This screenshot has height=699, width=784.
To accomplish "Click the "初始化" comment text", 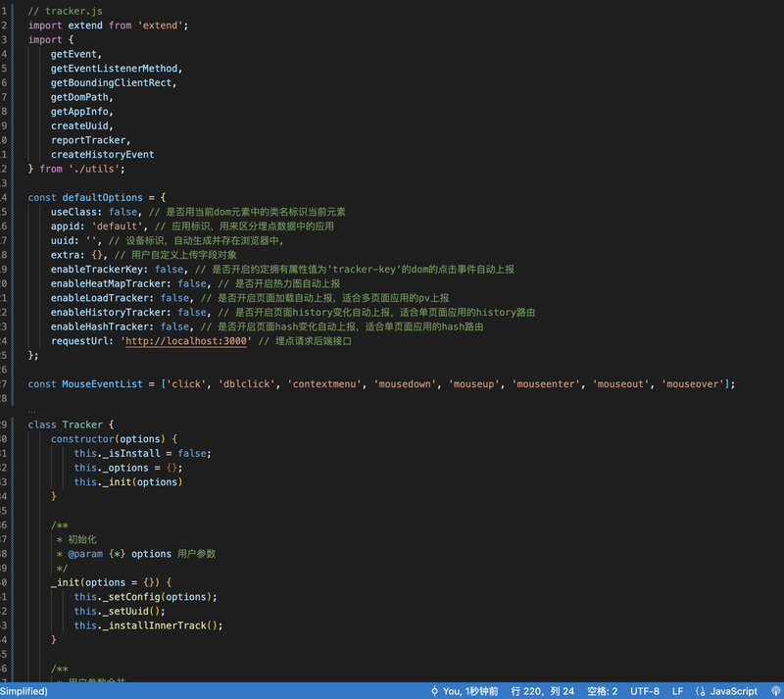I will 82,539.
